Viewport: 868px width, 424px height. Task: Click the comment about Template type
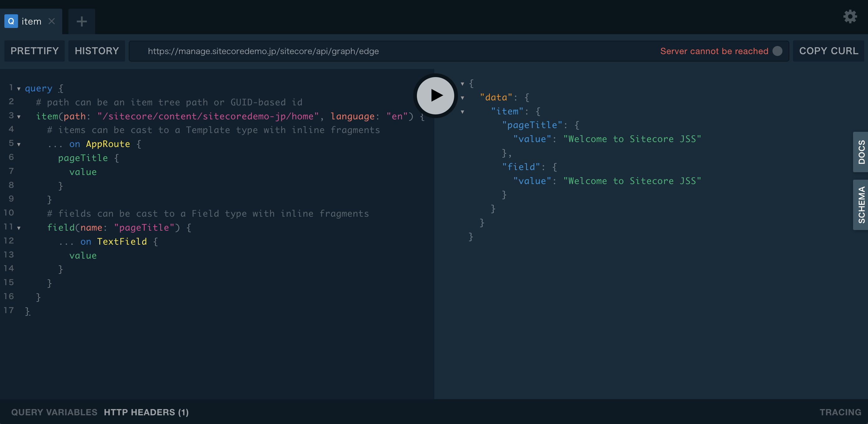click(x=214, y=130)
